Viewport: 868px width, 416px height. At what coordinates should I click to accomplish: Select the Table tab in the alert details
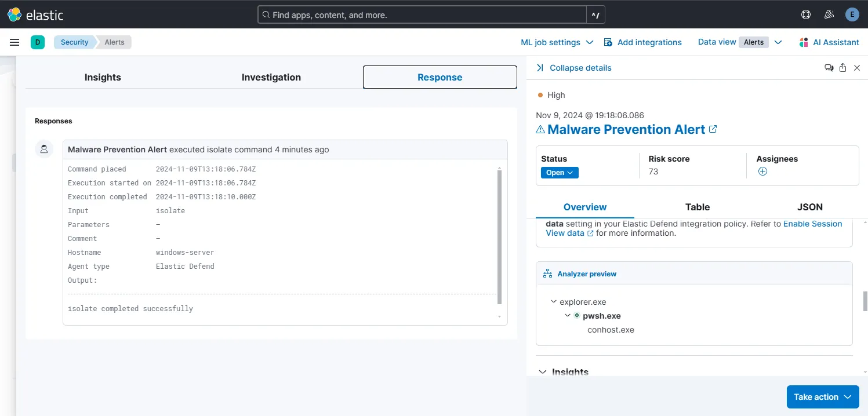pyautogui.click(x=697, y=207)
